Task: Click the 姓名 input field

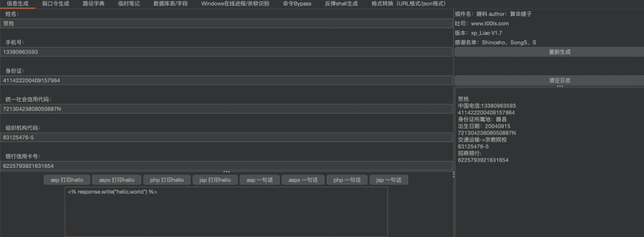Action: point(226,23)
